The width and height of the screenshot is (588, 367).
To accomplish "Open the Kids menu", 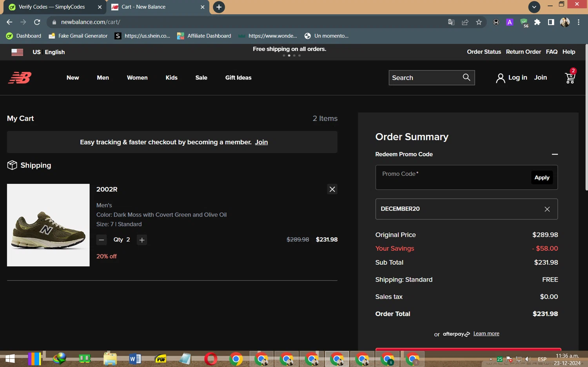I will click(171, 78).
